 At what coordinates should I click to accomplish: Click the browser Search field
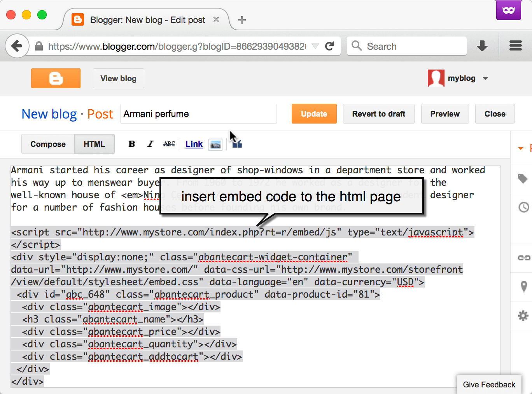click(406, 46)
